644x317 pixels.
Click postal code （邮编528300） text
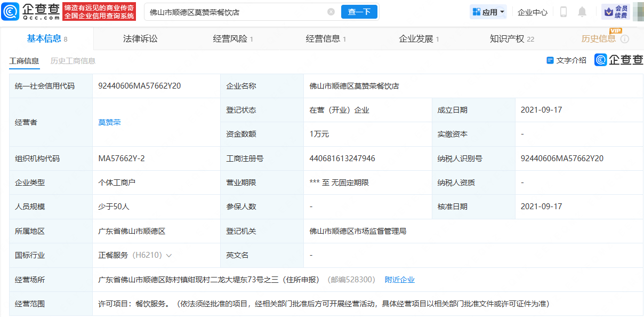[351, 280]
